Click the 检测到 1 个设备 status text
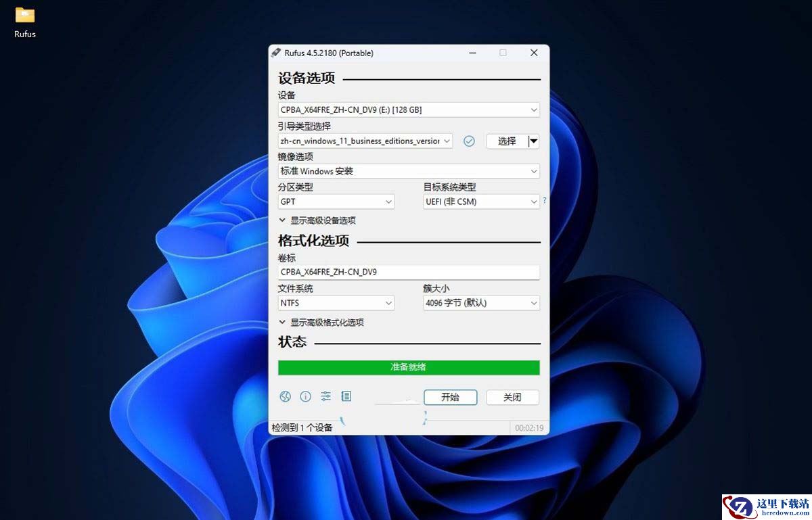The width and height of the screenshot is (812, 520). point(302,427)
